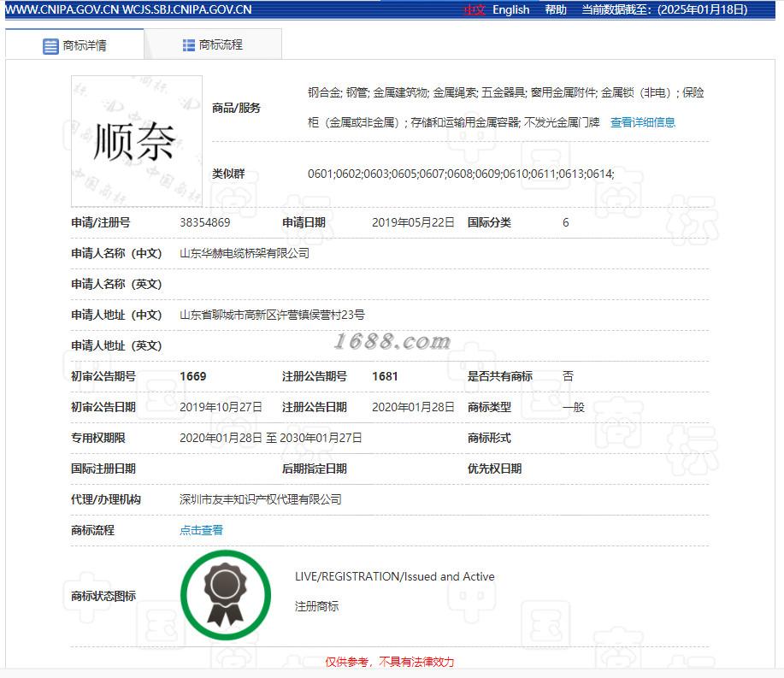Click 查看详细信息 link for goods details
This screenshot has width=784, height=678.
click(x=642, y=122)
